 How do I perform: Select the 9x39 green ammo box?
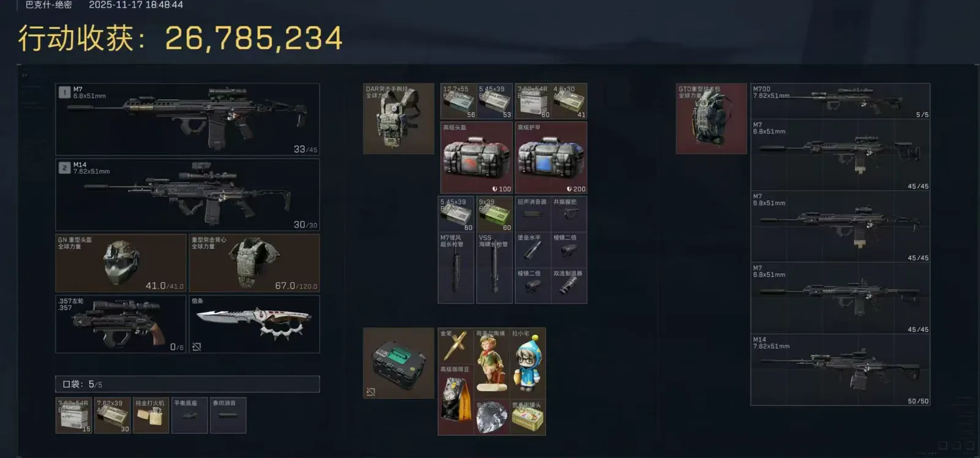point(494,214)
